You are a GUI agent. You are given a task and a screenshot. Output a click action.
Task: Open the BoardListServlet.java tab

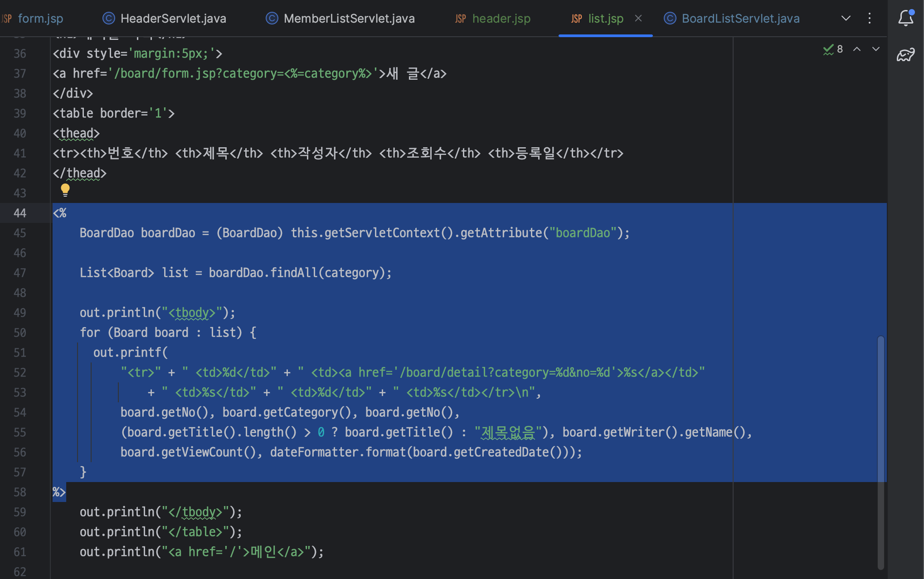click(x=740, y=19)
